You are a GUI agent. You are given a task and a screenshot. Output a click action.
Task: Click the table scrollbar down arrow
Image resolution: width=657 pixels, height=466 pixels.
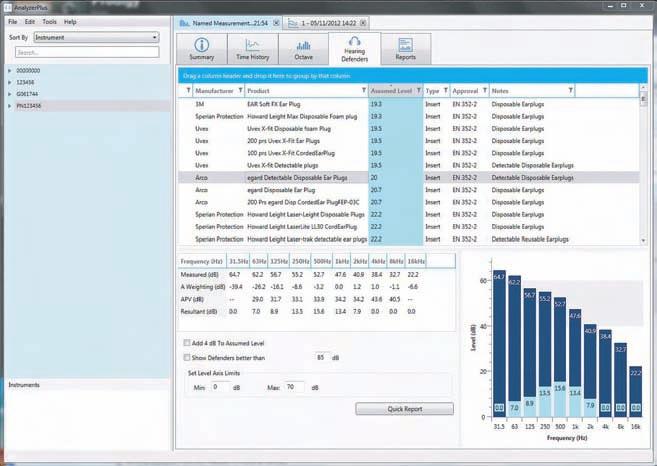(644, 241)
